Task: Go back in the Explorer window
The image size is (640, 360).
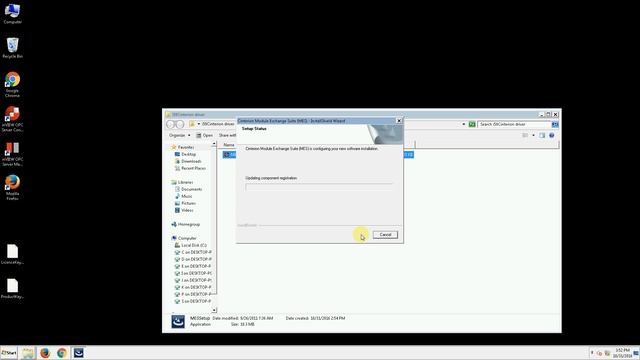Action: [x=171, y=124]
